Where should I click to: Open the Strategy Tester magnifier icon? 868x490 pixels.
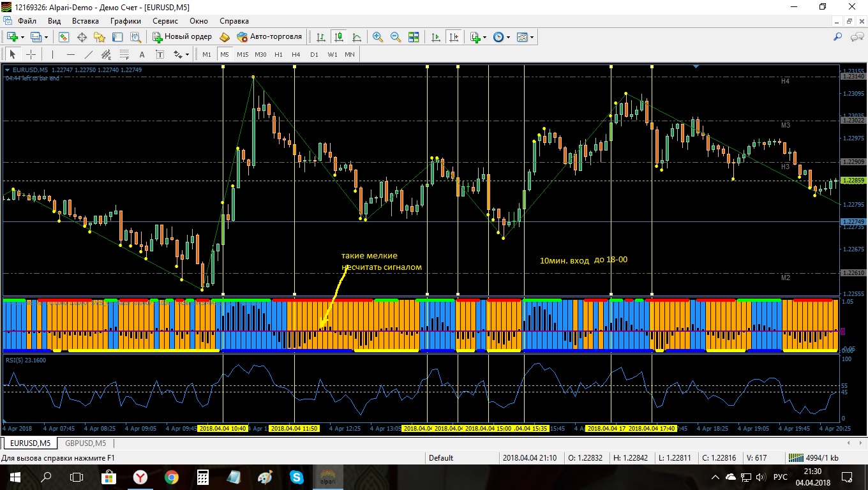point(135,37)
